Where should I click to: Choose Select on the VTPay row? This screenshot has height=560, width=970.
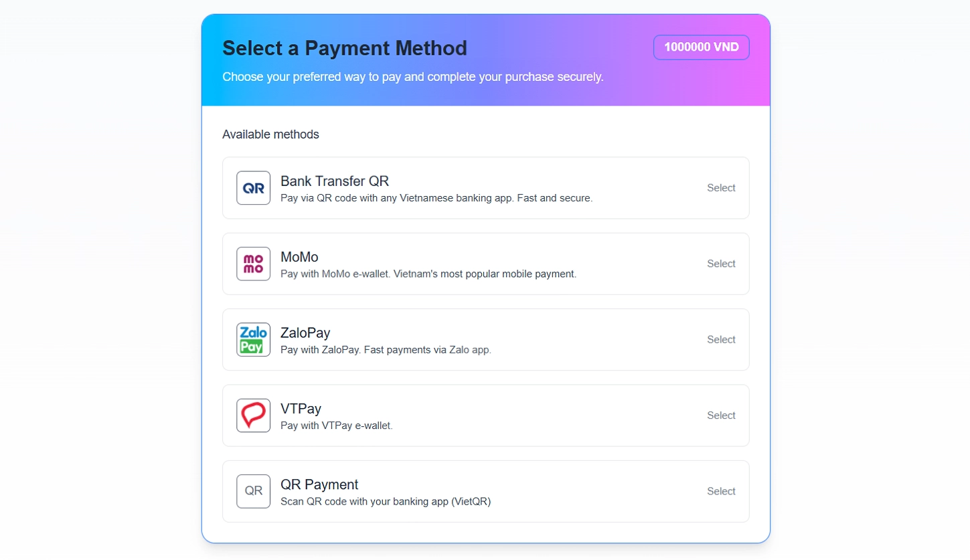click(x=721, y=415)
